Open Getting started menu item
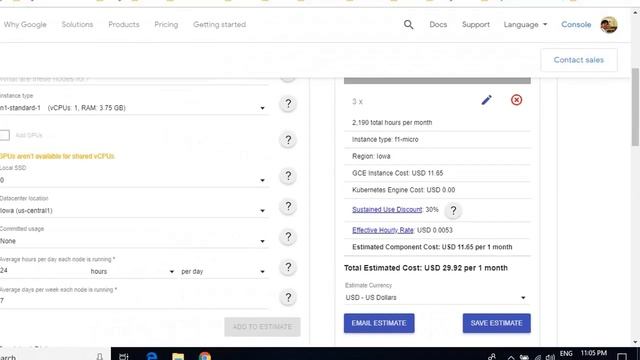The width and height of the screenshot is (640, 360). tap(220, 24)
